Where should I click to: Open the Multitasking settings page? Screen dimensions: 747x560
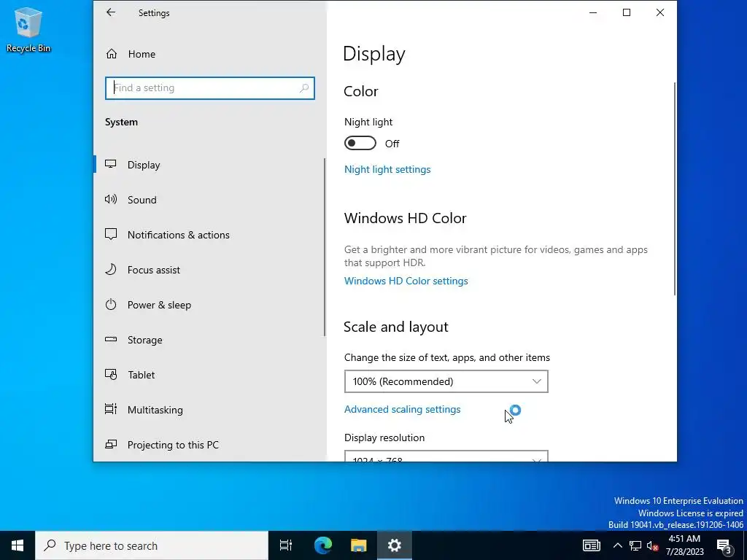point(209,410)
